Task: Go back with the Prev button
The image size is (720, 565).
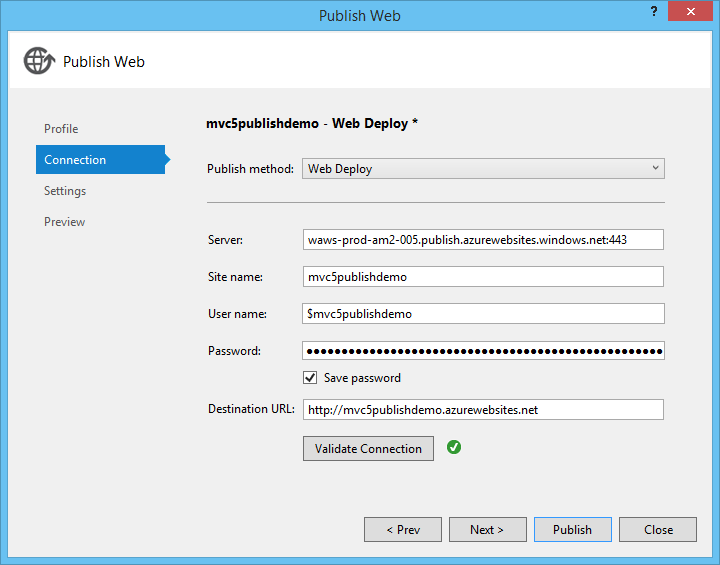Action: [403, 530]
